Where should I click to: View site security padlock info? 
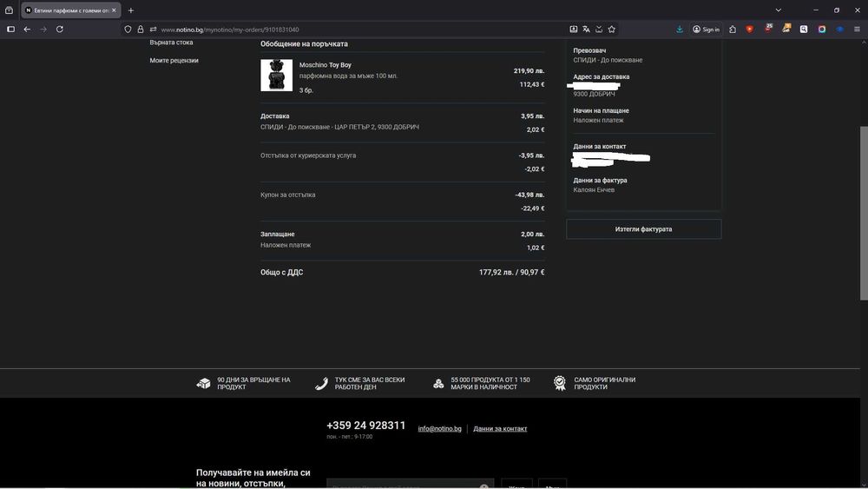coord(141,30)
